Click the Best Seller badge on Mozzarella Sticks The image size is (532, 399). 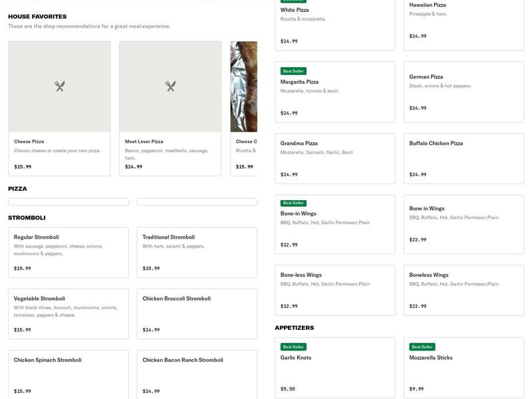tap(422, 346)
